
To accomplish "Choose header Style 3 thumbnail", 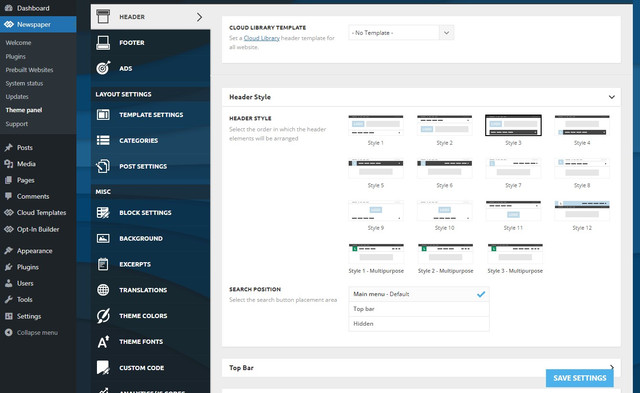I will pyautogui.click(x=513, y=125).
